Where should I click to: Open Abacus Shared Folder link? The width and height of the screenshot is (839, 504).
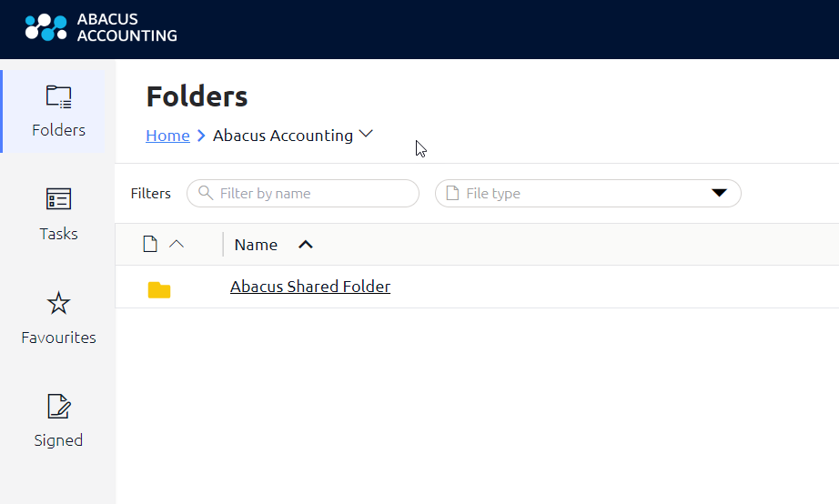[x=310, y=287]
